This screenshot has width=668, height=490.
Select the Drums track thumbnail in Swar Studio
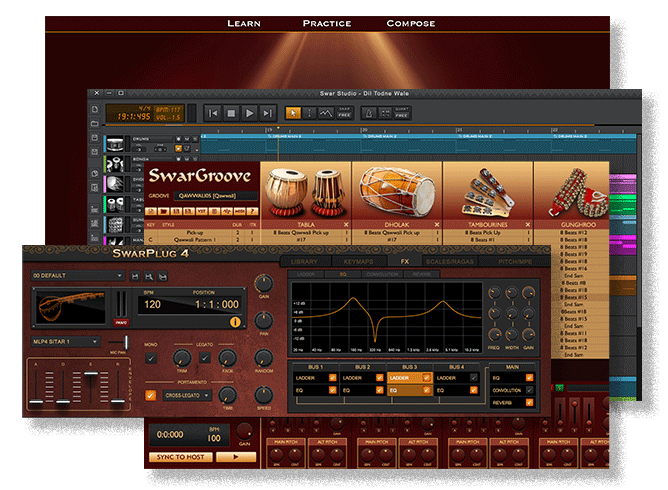click(x=115, y=144)
